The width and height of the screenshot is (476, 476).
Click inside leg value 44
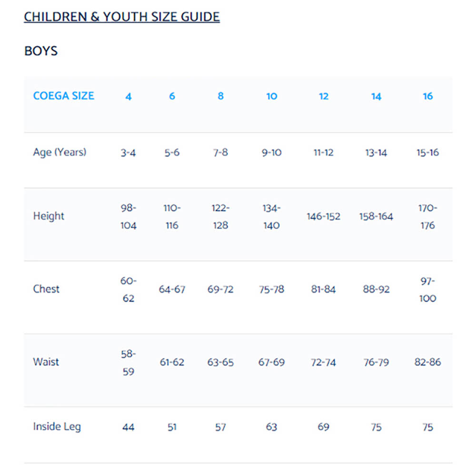[129, 427]
